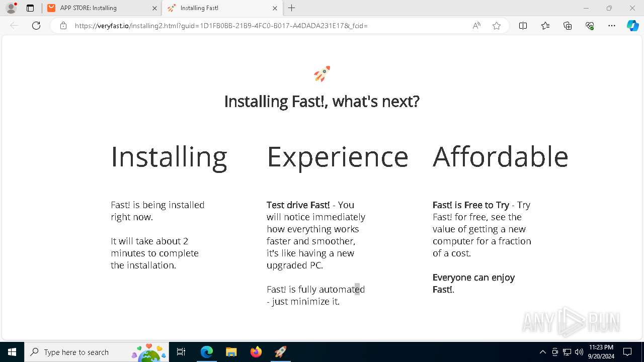Click the heading 'Installing Fast!, what's next?'
Viewport: 644px width, 362px height.
[322, 102]
